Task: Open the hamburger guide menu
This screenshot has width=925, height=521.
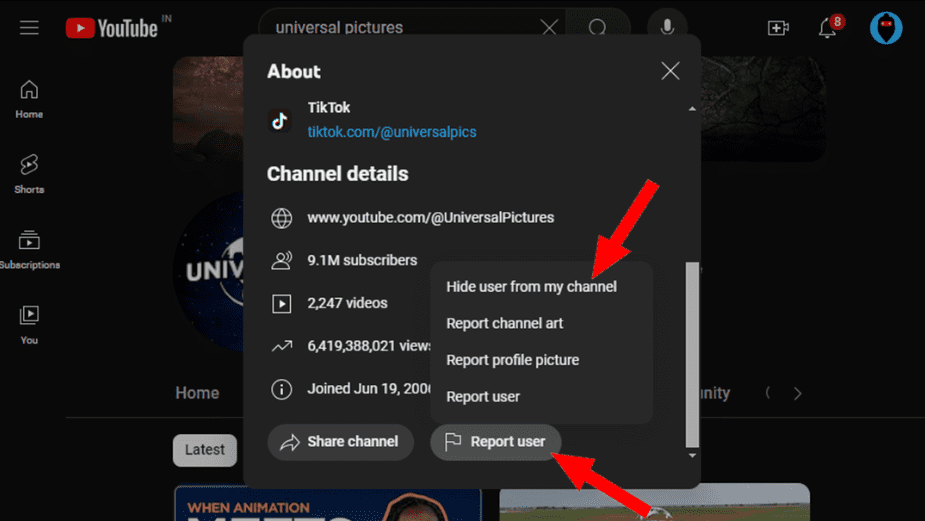Action: coord(29,28)
